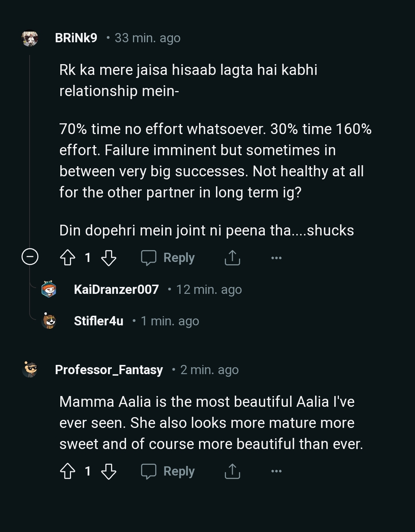Upvote BRiNk9's comment

[68, 258]
